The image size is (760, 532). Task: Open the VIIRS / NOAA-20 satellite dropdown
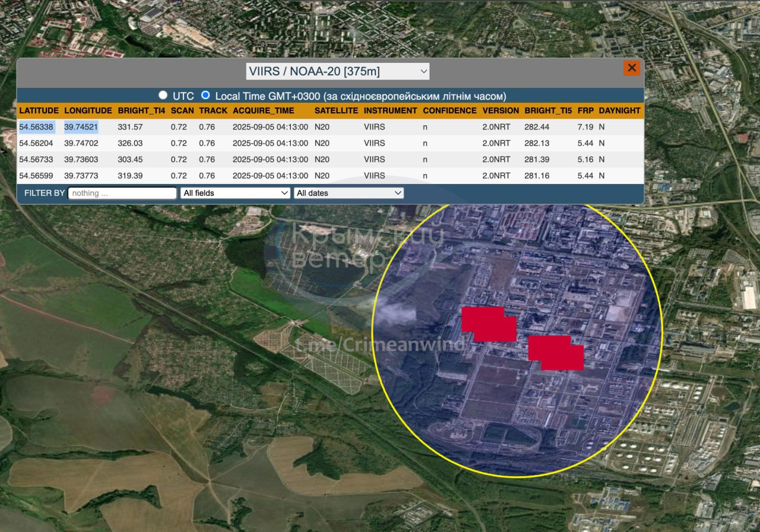pos(337,72)
